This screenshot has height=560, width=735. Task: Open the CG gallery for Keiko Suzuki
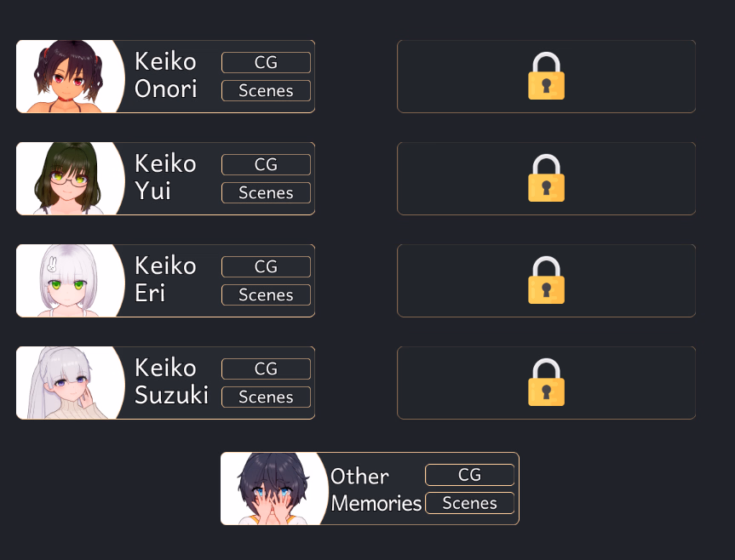266,369
